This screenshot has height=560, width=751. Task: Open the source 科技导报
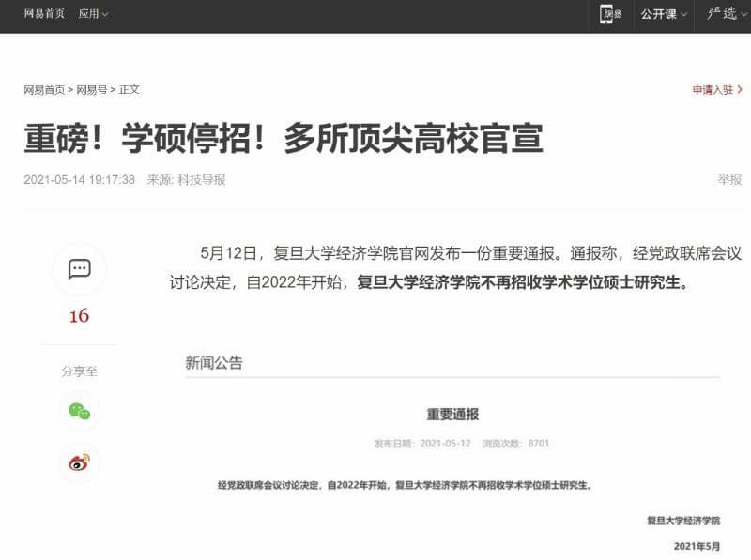click(x=202, y=180)
